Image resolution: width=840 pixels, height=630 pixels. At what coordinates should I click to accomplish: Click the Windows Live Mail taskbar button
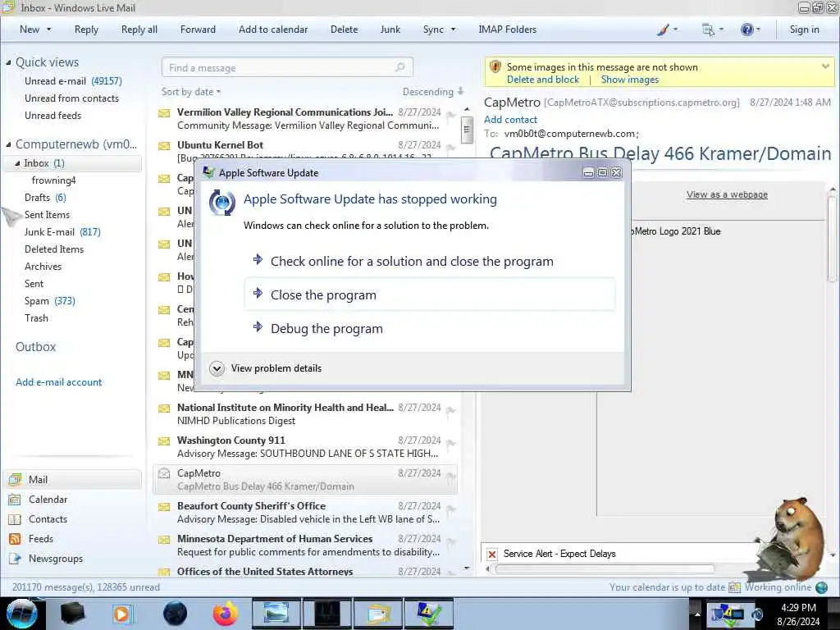click(x=379, y=614)
